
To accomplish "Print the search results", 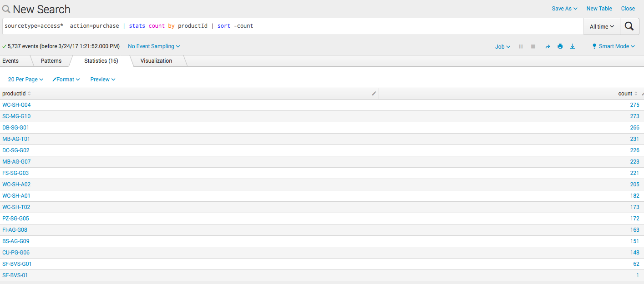I will (x=560, y=46).
